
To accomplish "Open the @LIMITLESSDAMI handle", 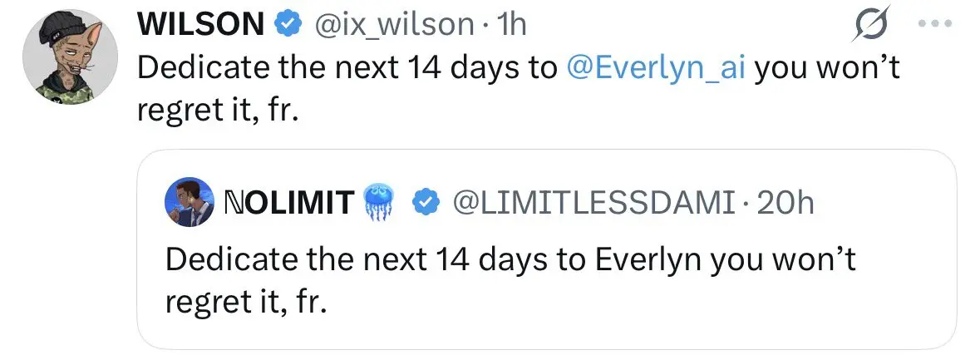I will 593,203.
